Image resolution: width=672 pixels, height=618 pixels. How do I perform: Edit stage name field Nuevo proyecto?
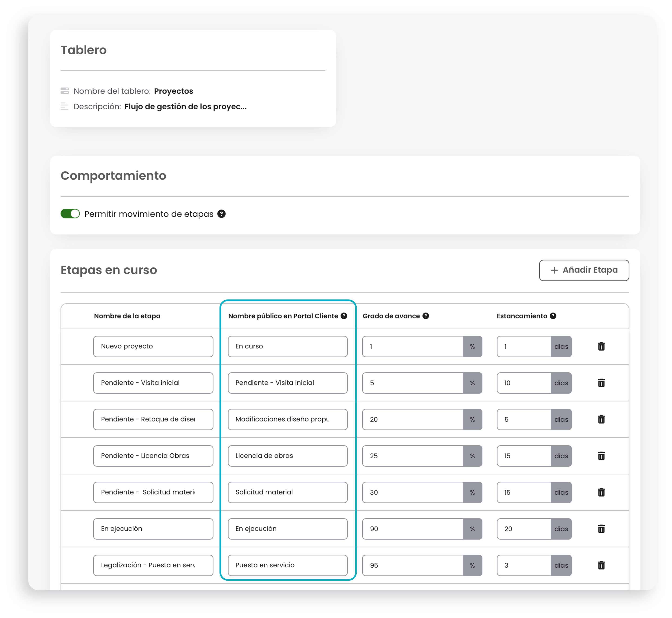point(153,346)
